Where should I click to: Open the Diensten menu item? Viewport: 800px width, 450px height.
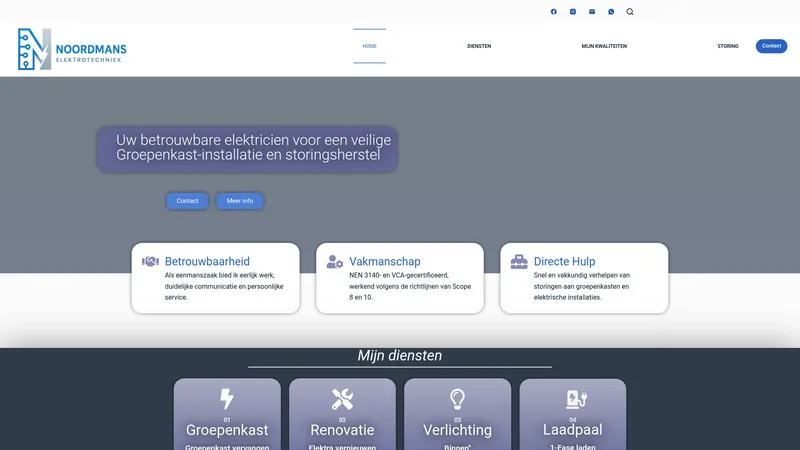(x=479, y=46)
